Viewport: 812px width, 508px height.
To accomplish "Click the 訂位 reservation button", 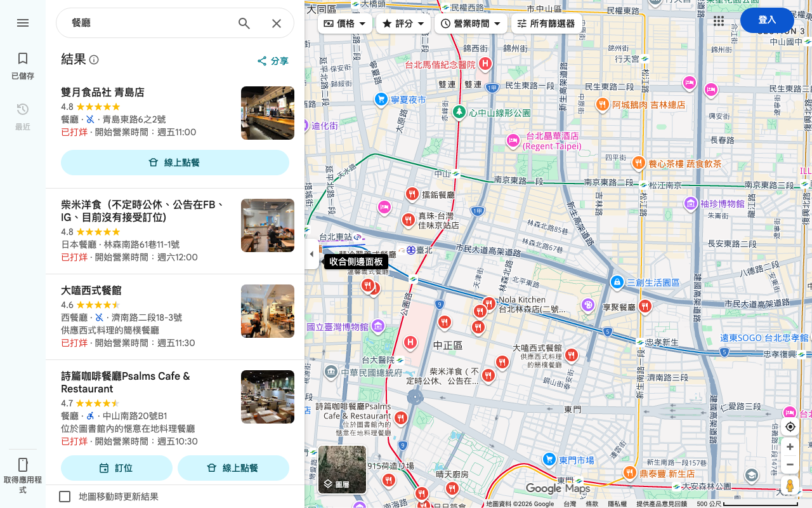I will tap(117, 468).
